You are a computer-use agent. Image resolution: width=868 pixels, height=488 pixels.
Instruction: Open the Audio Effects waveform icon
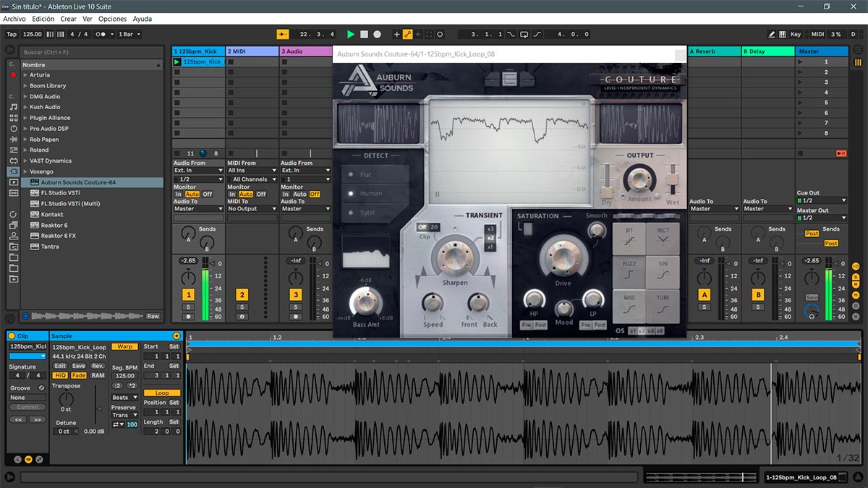[x=13, y=139]
